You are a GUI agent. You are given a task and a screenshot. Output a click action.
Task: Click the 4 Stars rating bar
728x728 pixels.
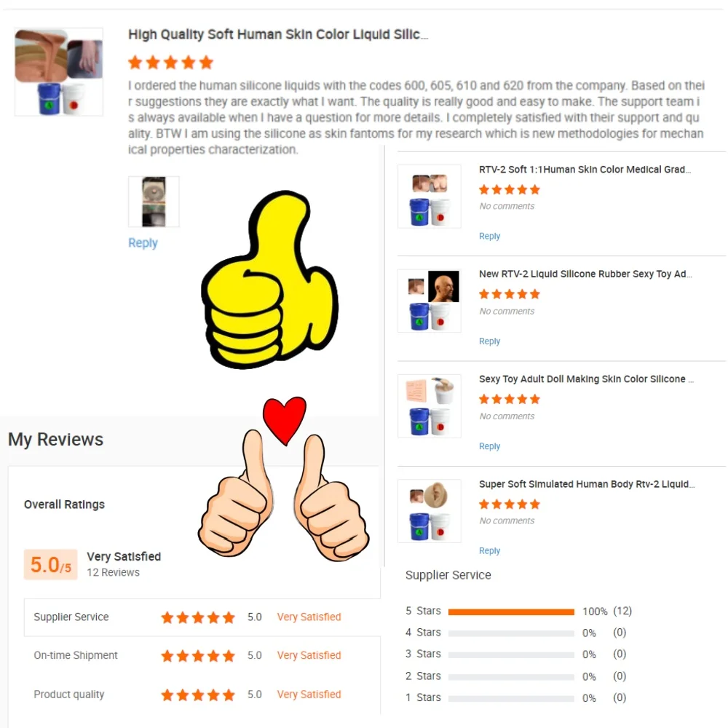[511, 633]
